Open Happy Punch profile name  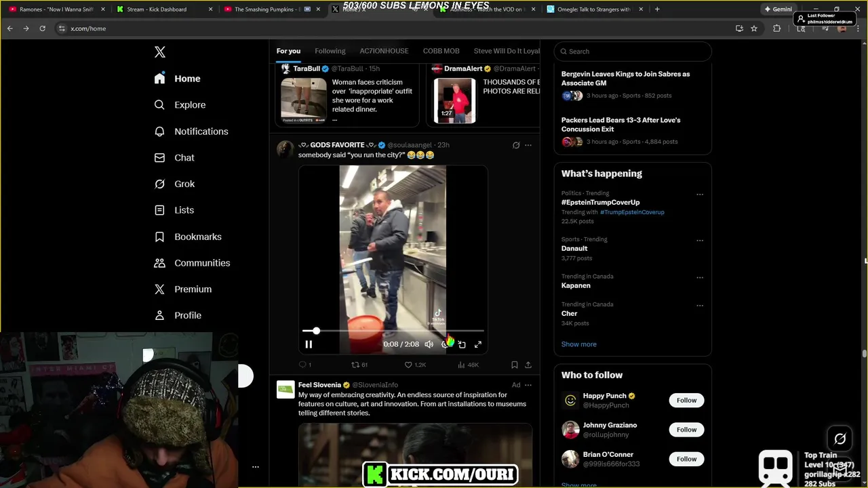point(604,396)
